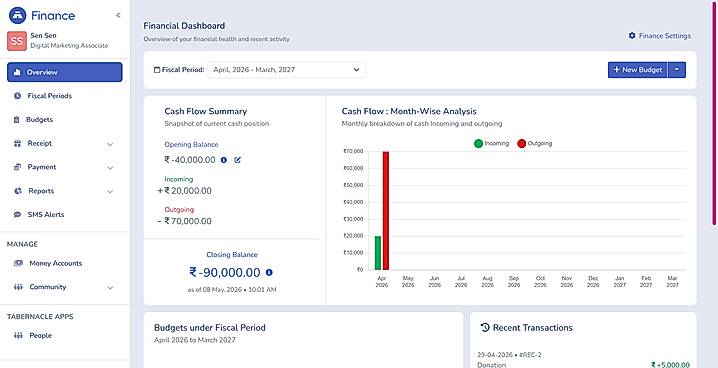Open the New Budget split dropdown arrow
This screenshot has height=368, width=718.
(677, 70)
